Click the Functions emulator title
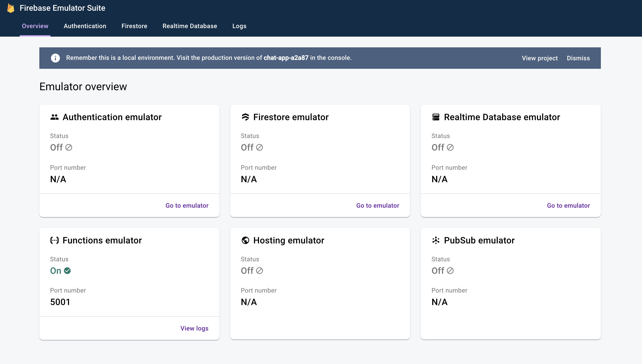Viewport: 642px width, 364px height. (102, 240)
